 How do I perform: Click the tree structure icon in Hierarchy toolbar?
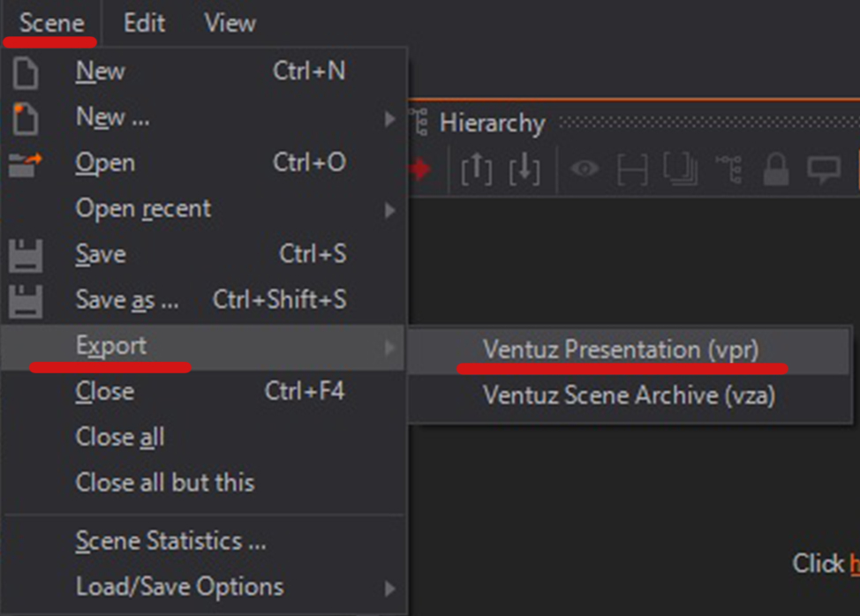pos(728,169)
